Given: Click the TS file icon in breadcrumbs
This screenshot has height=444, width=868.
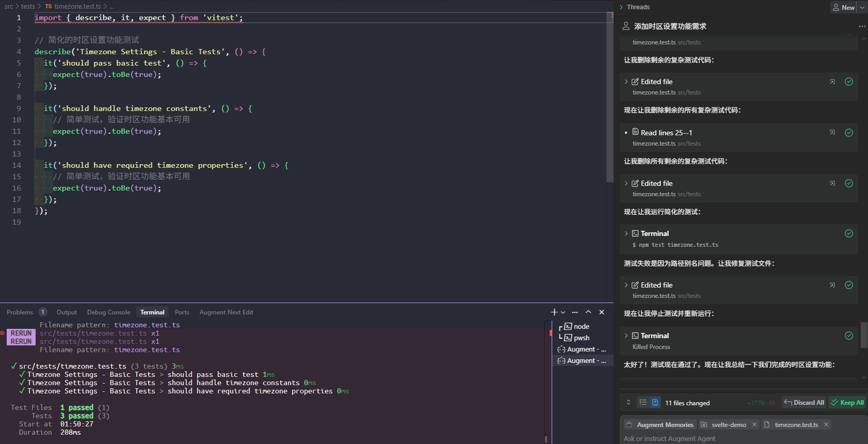Looking at the screenshot, I should [x=49, y=7].
